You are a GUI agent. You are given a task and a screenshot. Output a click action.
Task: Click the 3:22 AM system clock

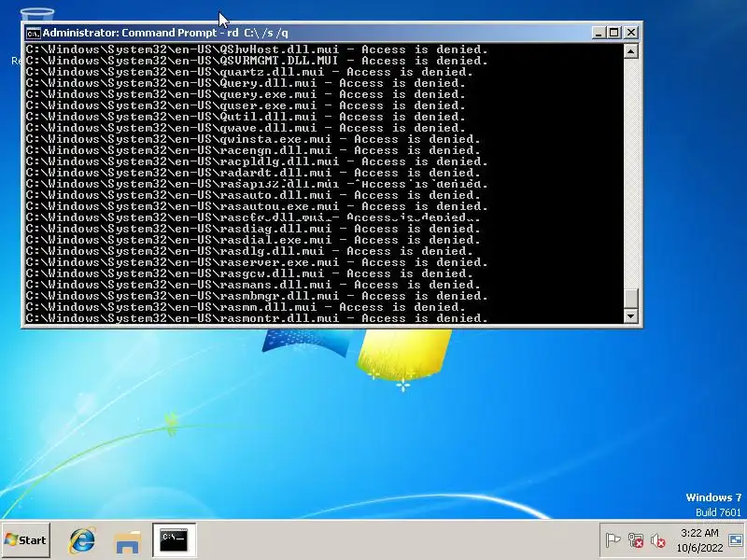tap(699, 533)
